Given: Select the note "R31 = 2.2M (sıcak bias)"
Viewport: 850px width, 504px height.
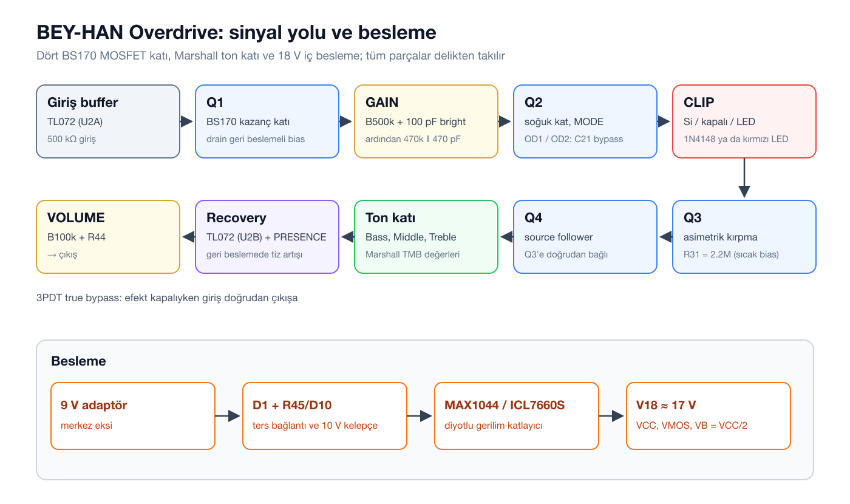Looking at the screenshot, I should [731, 254].
